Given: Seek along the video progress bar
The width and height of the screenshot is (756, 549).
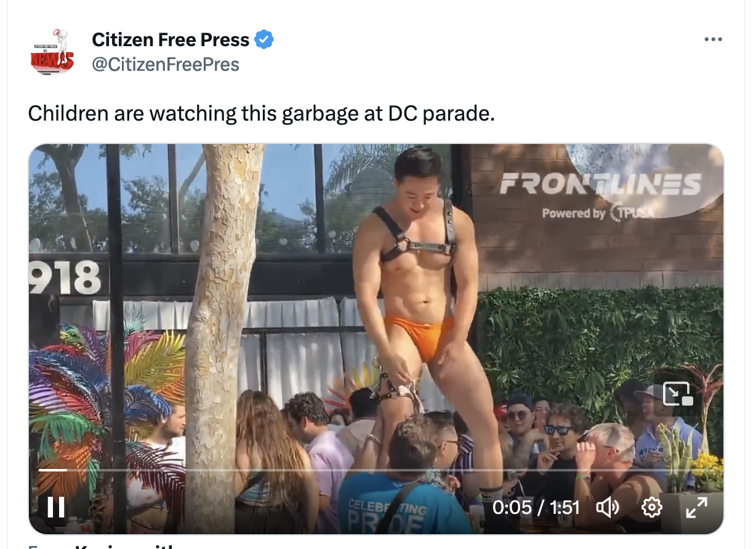Looking at the screenshot, I should pos(376,470).
